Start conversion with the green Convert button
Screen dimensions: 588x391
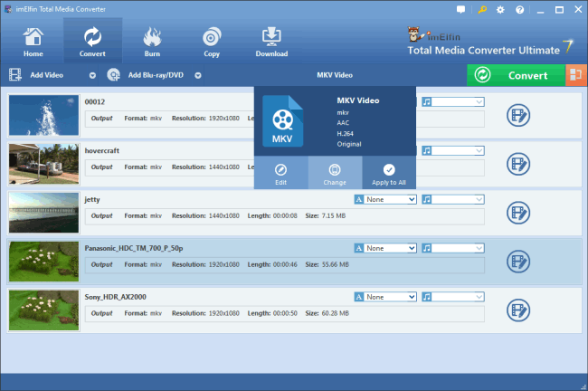(x=516, y=75)
